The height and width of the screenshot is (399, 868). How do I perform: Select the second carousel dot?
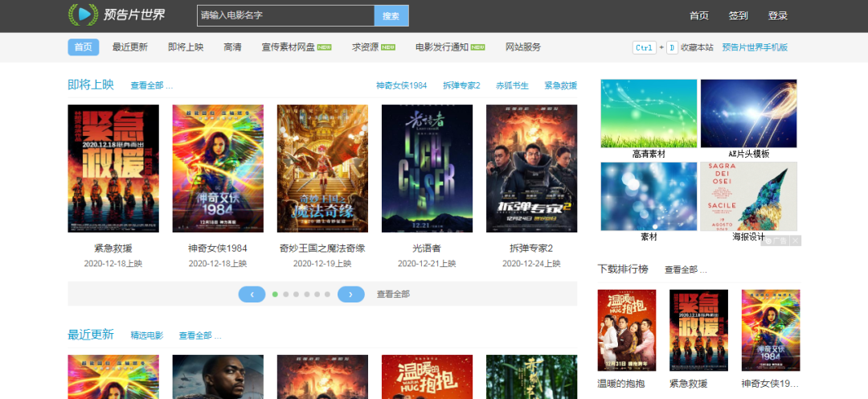point(285,294)
